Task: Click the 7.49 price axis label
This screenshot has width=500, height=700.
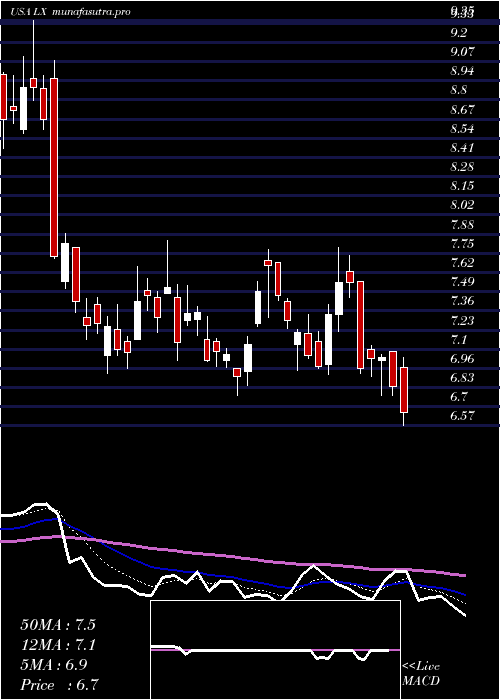Action: click(x=462, y=281)
